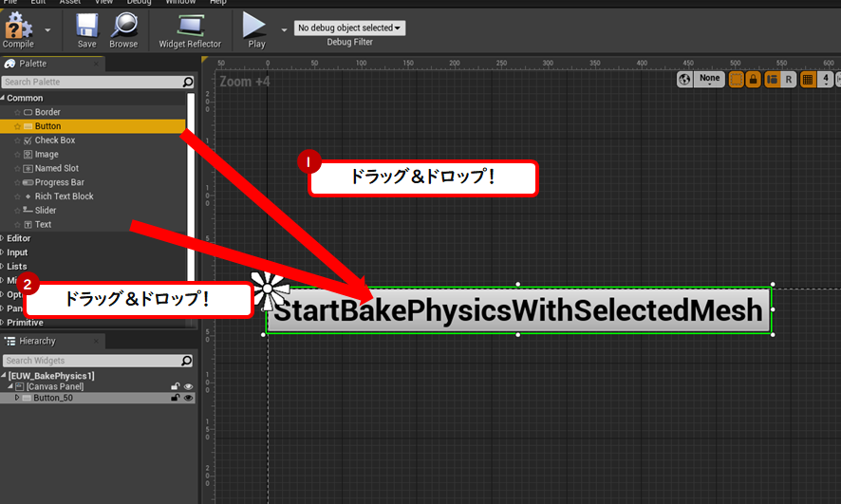Select Progress Bar in the palette
This screenshot has width=841, height=504.
tap(59, 182)
